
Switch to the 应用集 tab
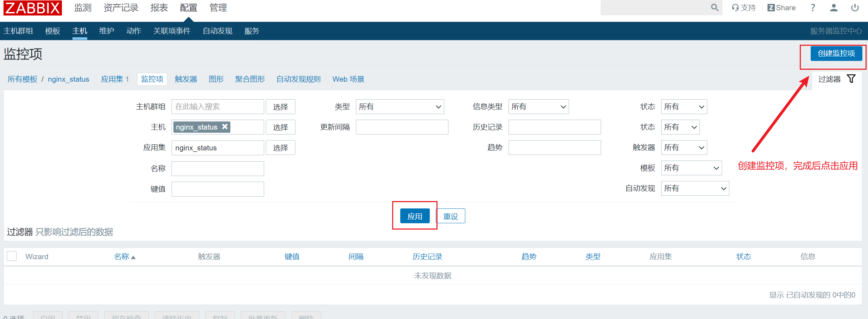(x=112, y=79)
